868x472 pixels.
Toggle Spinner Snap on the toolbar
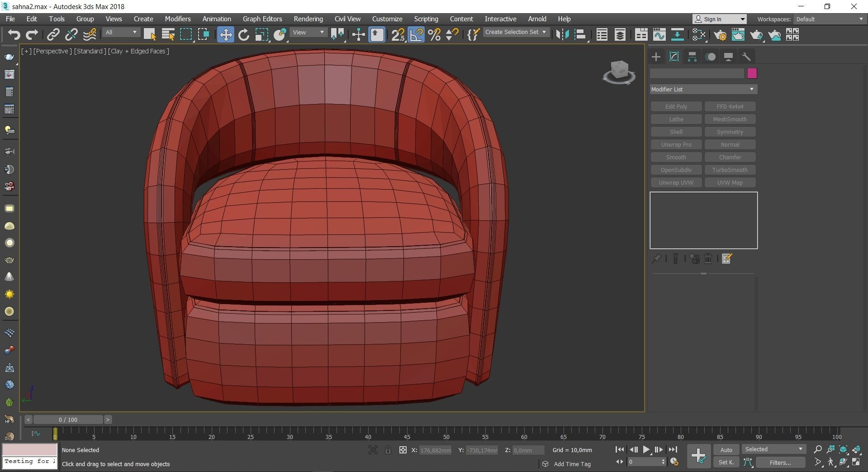click(452, 34)
